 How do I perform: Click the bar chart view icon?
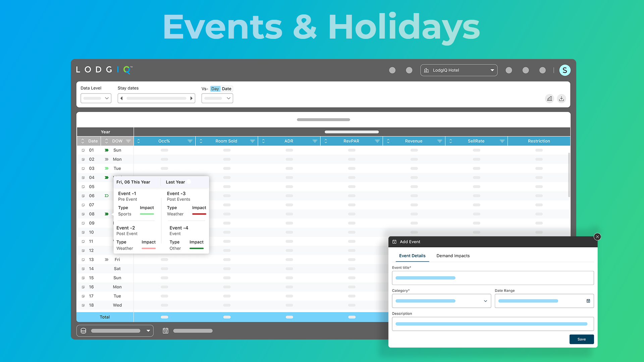(x=549, y=99)
